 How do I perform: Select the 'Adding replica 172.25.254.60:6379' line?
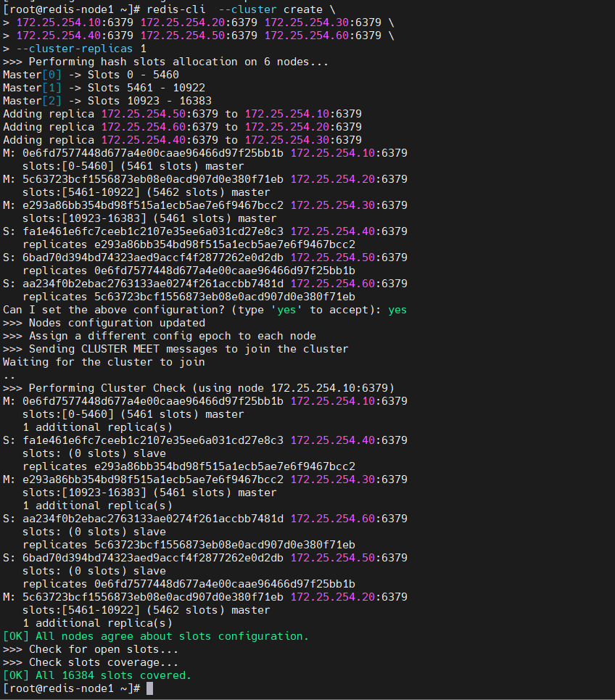tap(182, 127)
